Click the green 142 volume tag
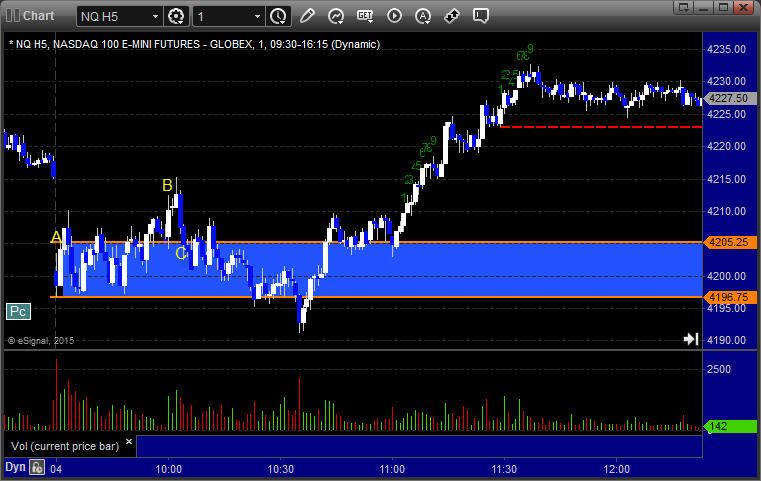Screen dimensions: 761x481 coord(730,426)
